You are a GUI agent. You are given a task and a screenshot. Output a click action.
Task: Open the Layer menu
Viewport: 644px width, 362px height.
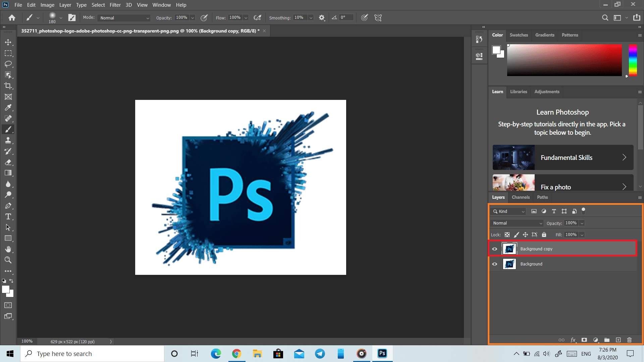click(65, 5)
